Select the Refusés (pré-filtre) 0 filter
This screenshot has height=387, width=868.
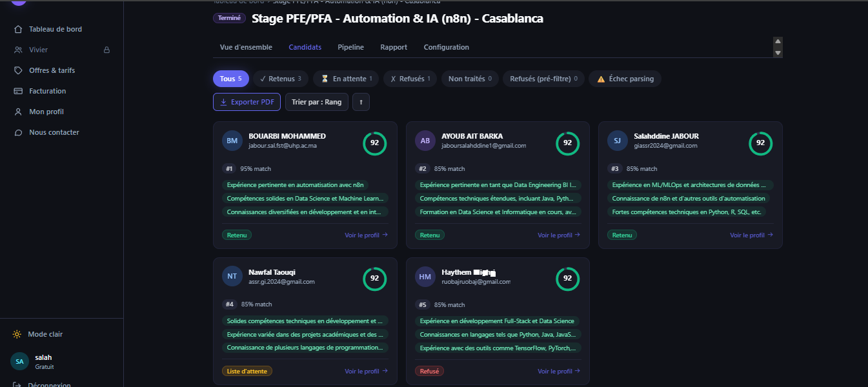(543, 79)
